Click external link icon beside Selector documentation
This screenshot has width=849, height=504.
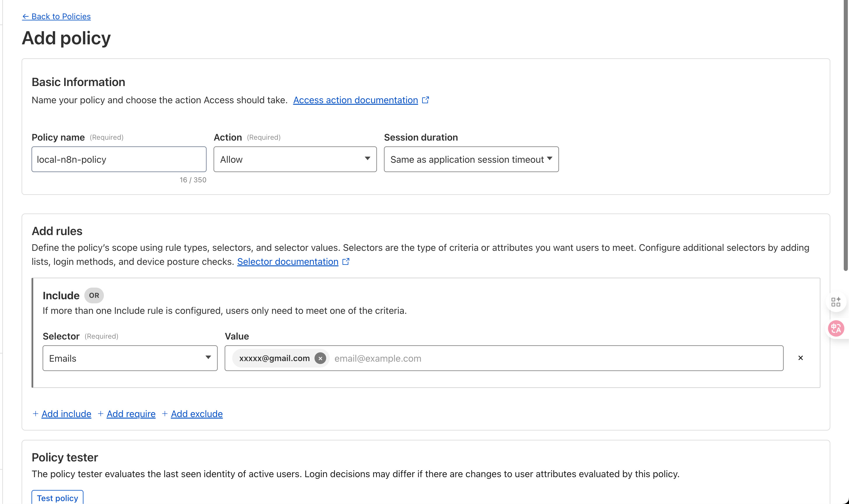coord(346,262)
